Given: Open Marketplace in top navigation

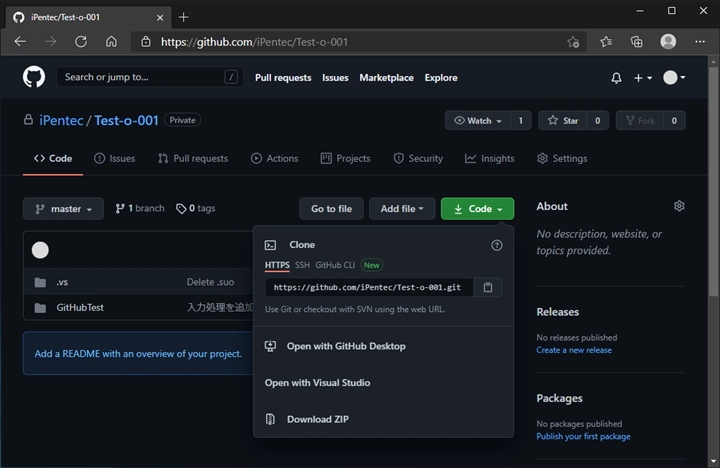Looking at the screenshot, I should (x=386, y=78).
